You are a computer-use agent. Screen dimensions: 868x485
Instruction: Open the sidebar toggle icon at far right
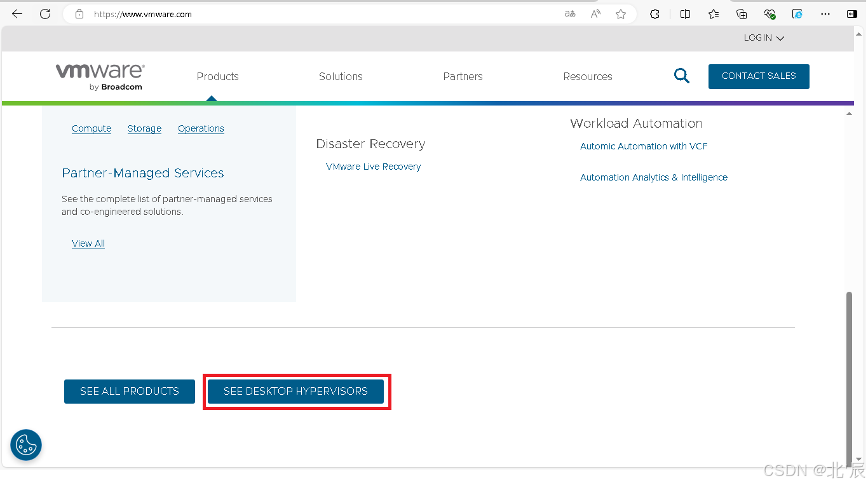pyautogui.click(x=852, y=14)
